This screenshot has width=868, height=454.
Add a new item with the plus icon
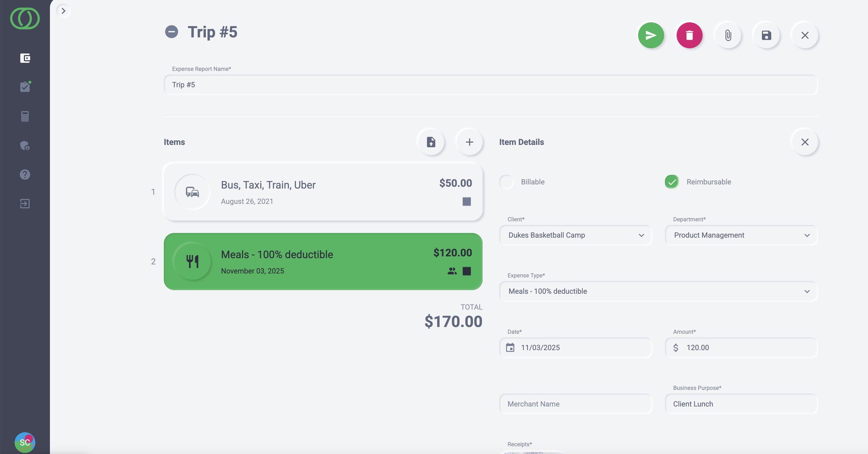(x=469, y=142)
